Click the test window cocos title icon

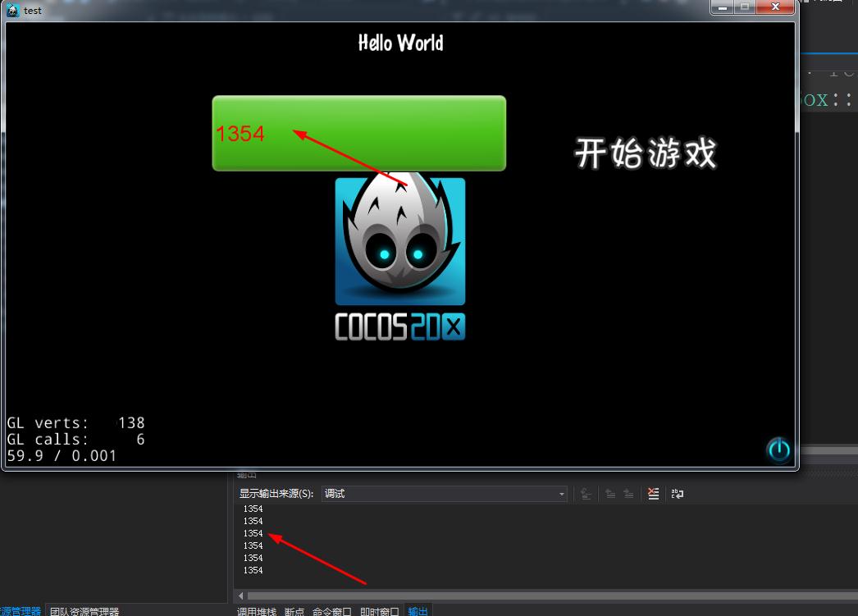point(12,10)
